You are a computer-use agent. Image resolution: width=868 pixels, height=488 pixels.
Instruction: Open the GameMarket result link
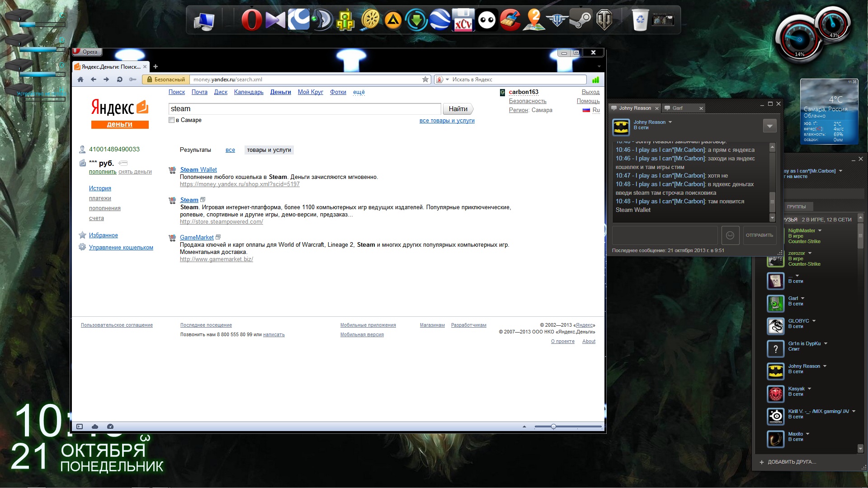197,237
